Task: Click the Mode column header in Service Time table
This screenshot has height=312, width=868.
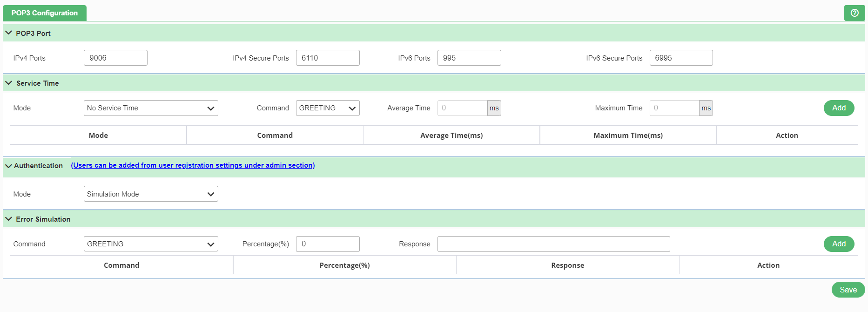Action: 98,136
